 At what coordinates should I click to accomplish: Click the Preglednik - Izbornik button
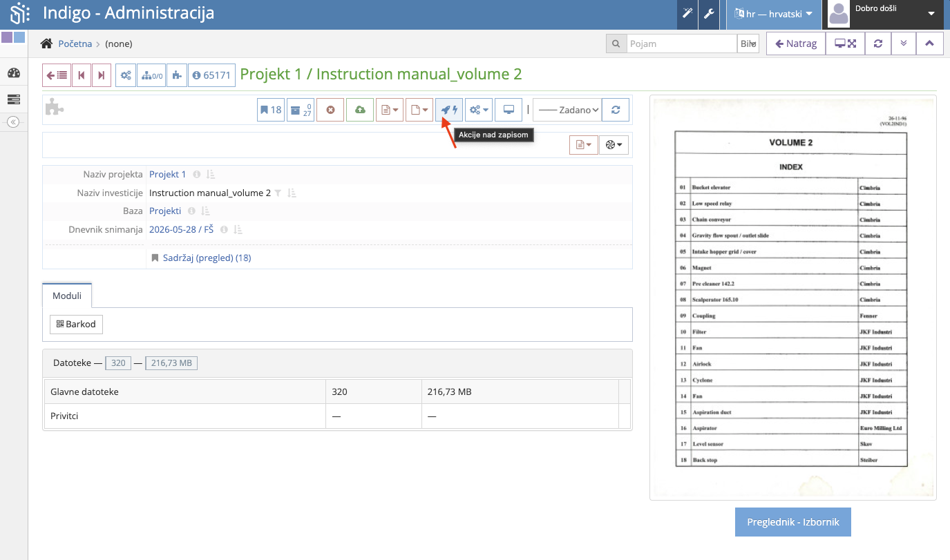click(x=793, y=522)
